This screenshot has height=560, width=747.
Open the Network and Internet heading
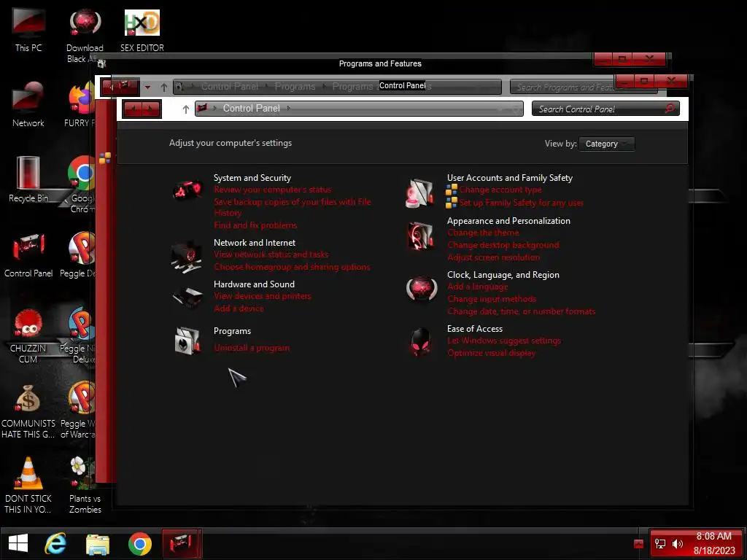point(255,242)
